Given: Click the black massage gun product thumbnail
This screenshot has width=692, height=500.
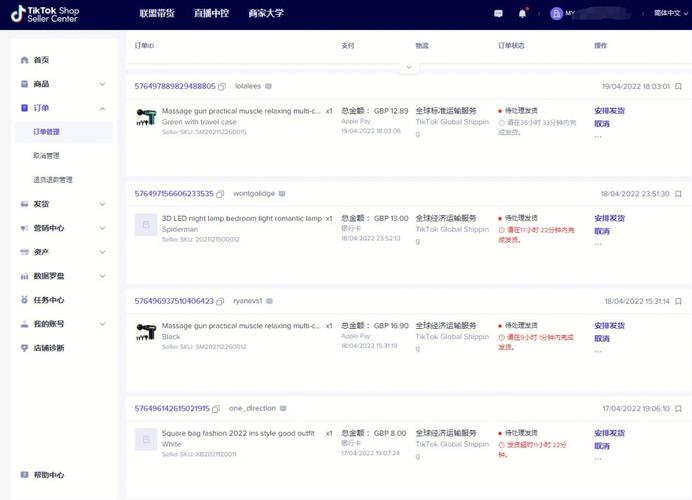Looking at the screenshot, I should (x=146, y=331).
